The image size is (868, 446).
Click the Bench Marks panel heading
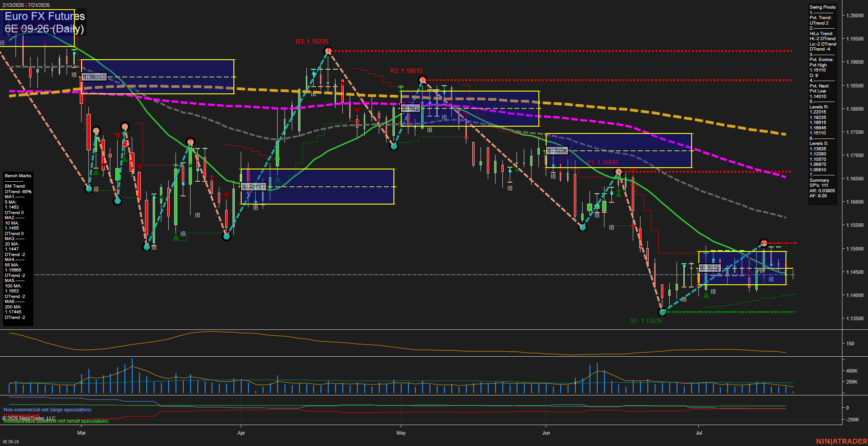[18, 176]
